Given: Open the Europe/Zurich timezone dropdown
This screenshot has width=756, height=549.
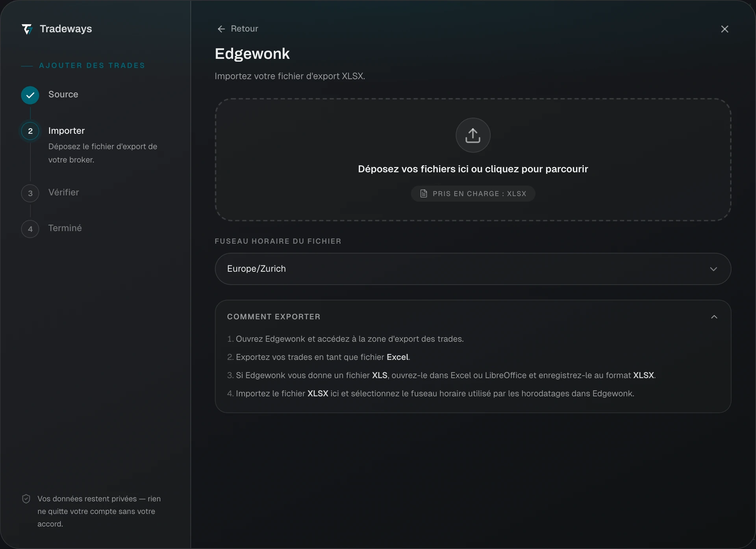Looking at the screenshot, I should coord(473,269).
